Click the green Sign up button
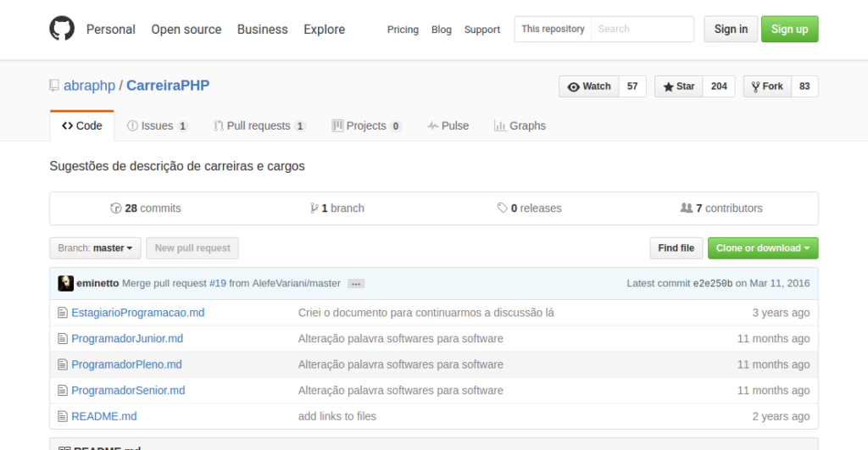868x450 pixels. (x=789, y=29)
